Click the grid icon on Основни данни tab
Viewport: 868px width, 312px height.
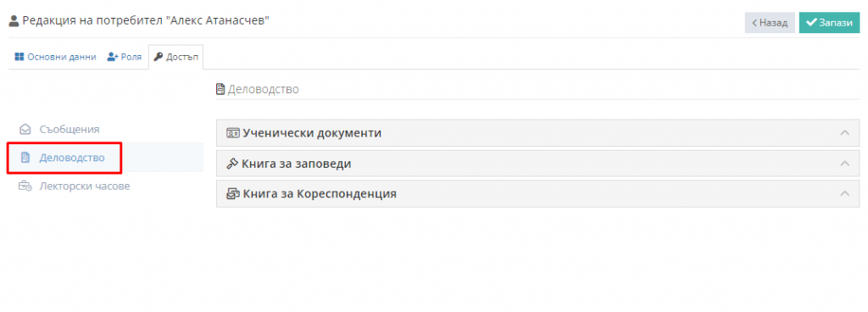(x=19, y=57)
